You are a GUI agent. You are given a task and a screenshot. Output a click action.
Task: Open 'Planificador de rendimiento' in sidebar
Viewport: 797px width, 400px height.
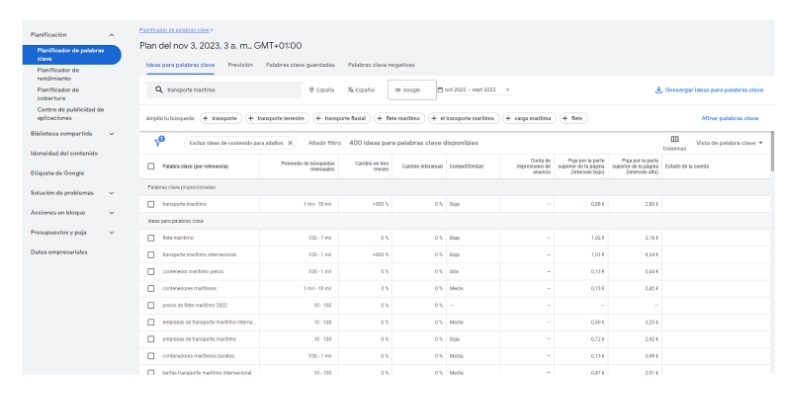point(58,74)
